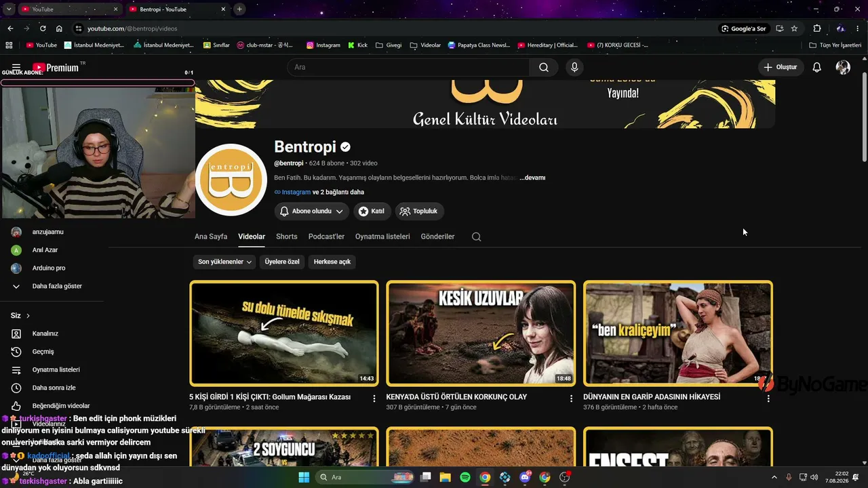Open the Videolar bookmarks folder
Viewport: 868px width, 488px height.
click(x=425, y=45)
